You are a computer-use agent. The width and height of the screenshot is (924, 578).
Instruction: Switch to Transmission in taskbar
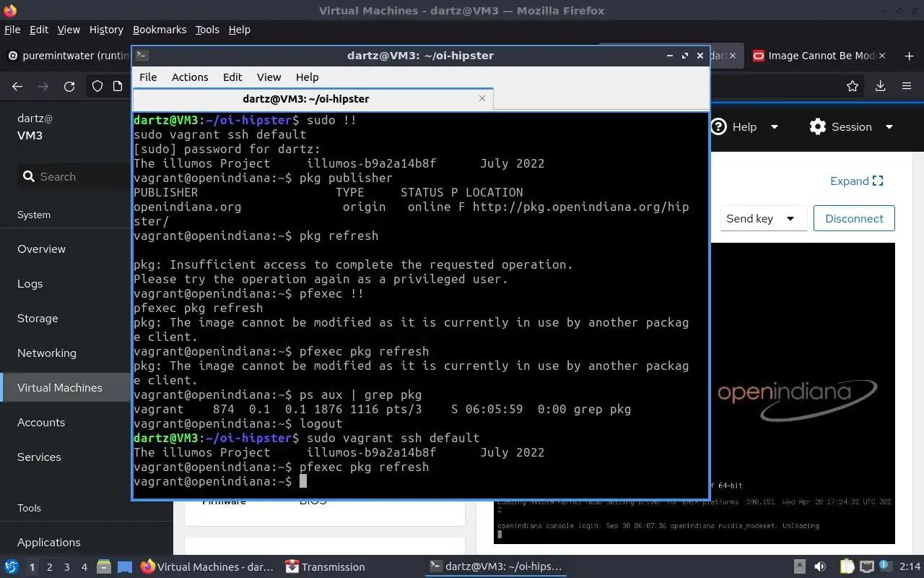[325, 566]
